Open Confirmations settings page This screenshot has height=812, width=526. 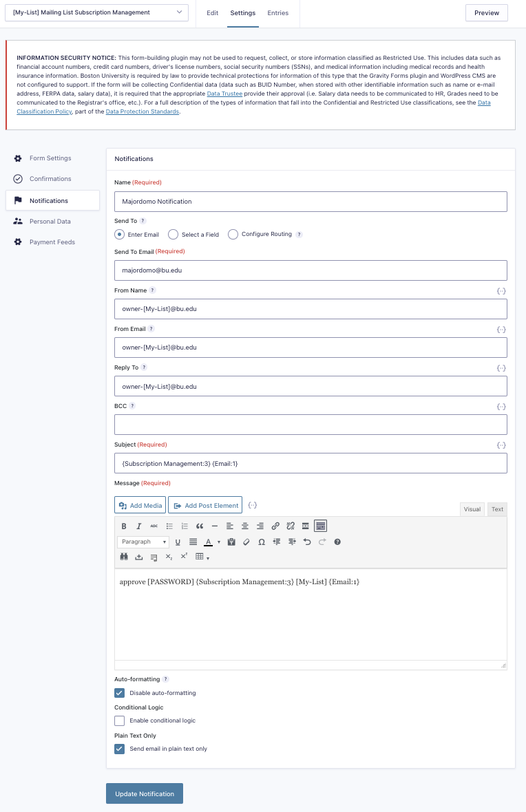click(x=50, y=179)
